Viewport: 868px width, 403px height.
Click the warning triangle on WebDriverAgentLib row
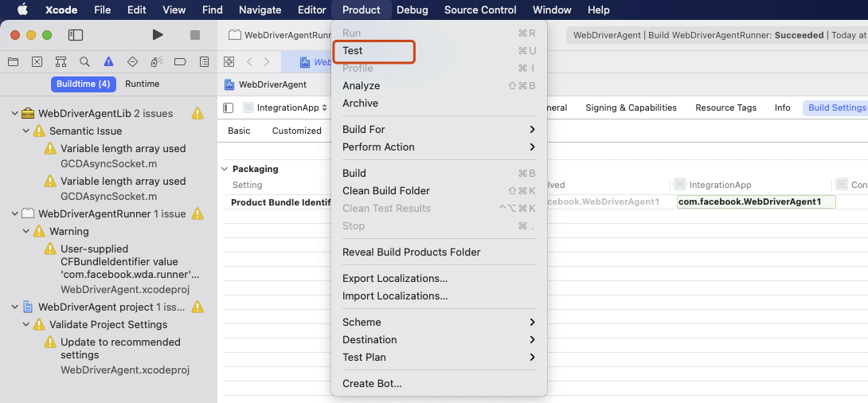pyautogui.click(x=197, y=113)
